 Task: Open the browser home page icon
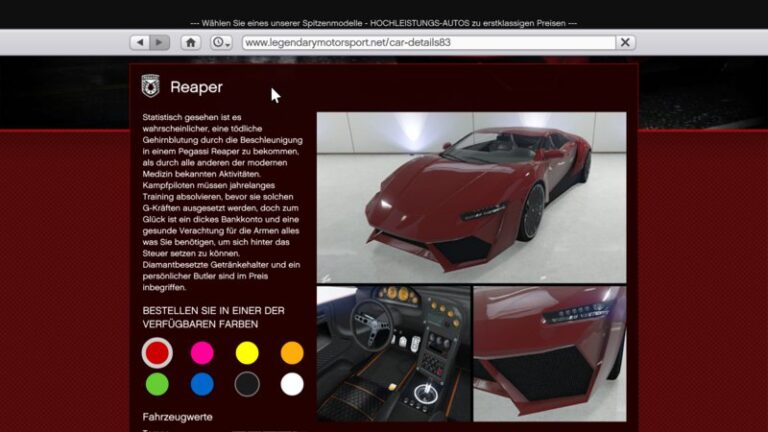tap(190, 43)
